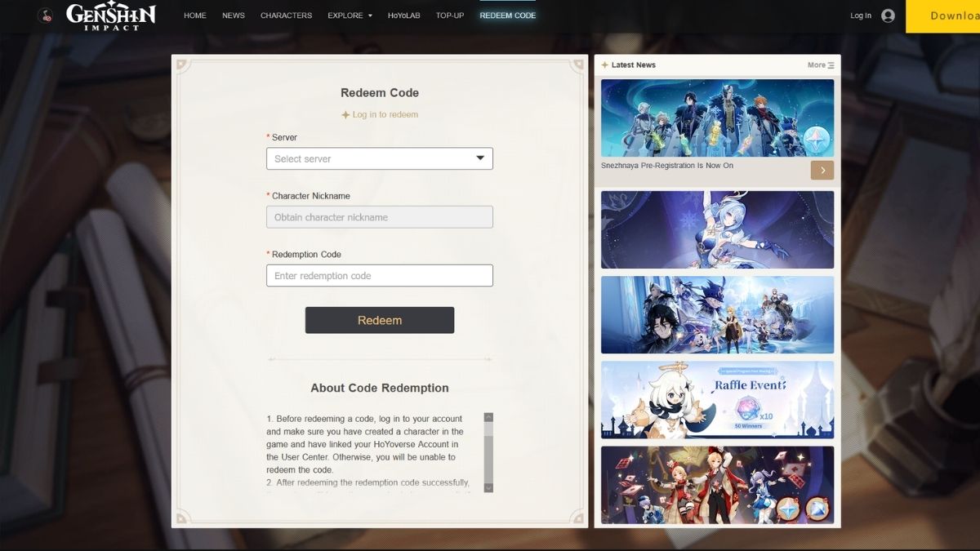Click the Enter redemption code field
Viewport: 980px width, 551px height.
pos(380,276)
